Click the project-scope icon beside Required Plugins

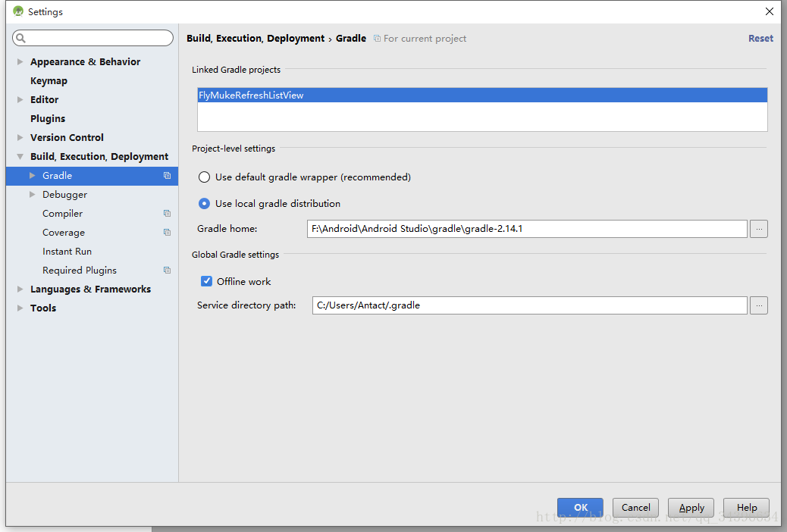(x=167, y=270)
